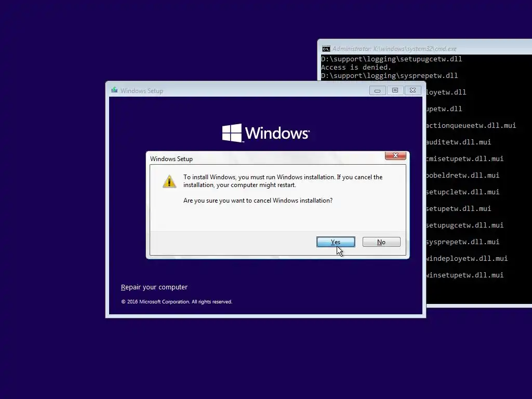Click the yellow warning triangle icon

click(169, 181)
